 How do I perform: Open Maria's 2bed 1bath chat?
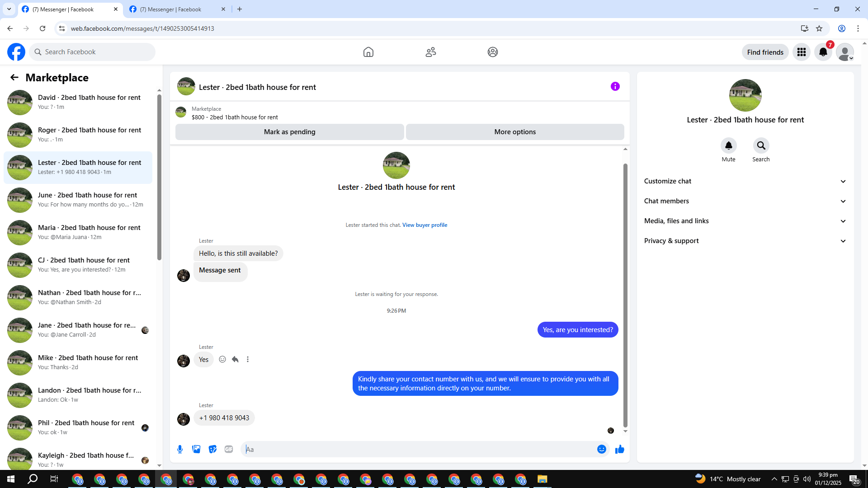pos(78,232)
